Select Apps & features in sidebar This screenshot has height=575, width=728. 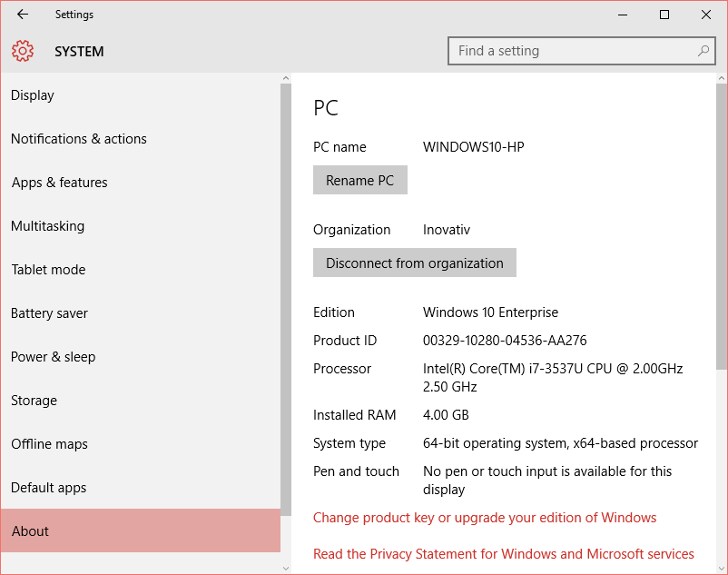(60, 183)
